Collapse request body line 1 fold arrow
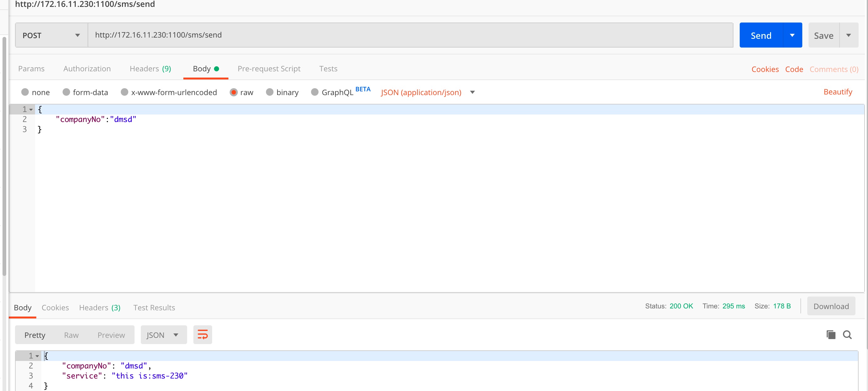This screenshot has height=391, width=868. pyautogui.click(x=31, y=109)
